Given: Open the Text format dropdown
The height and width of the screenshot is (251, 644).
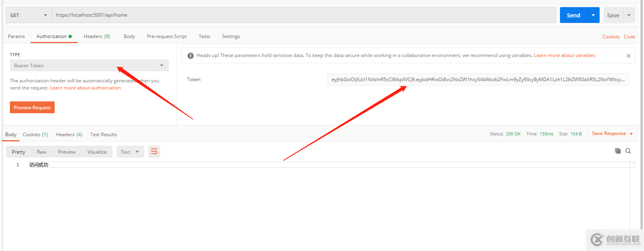Looking at the screenshot, I should click(130, 152).
